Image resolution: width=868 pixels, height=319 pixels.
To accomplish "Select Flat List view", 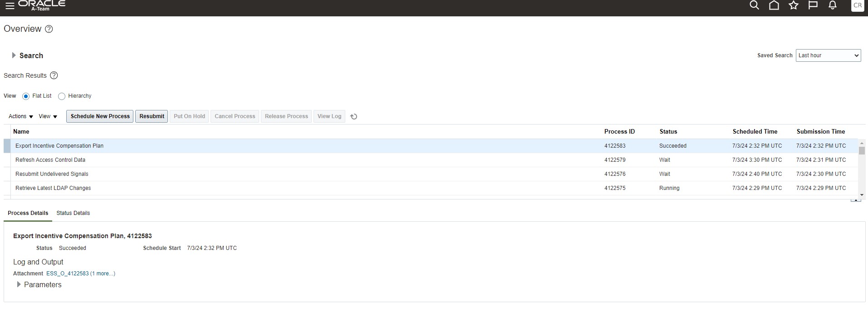I will pyautogui.click(x=26, y=96).
